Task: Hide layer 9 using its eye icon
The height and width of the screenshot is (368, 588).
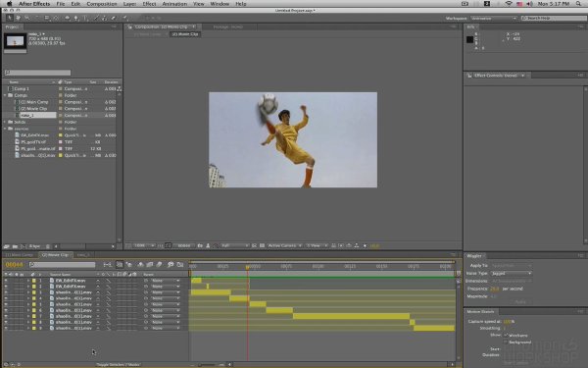Action: pos(6,328)
